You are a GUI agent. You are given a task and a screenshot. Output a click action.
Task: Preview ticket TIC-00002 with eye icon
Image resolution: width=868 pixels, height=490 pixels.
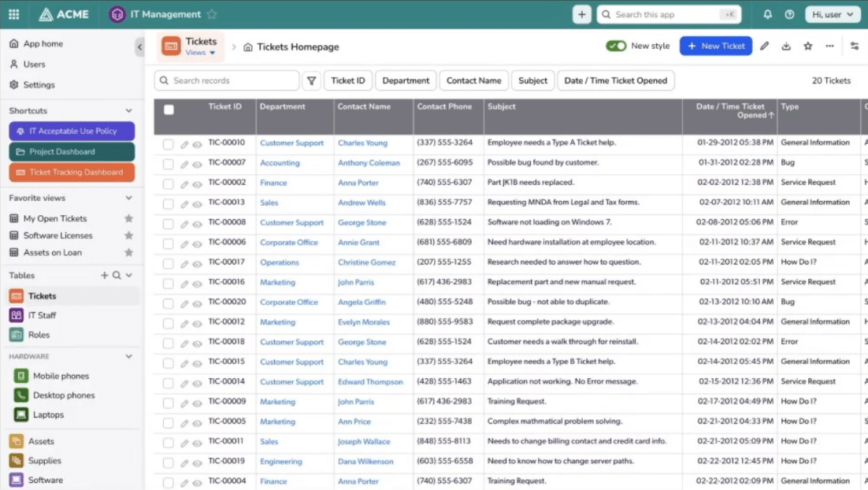[197, 184]
